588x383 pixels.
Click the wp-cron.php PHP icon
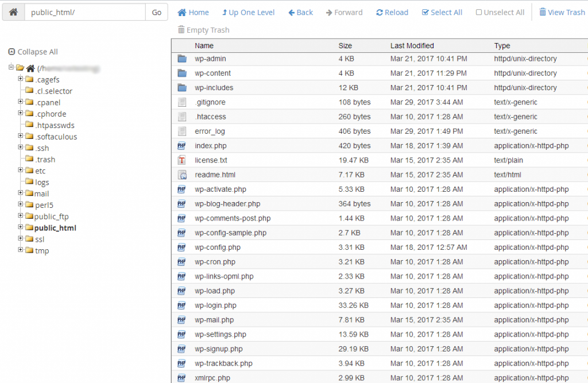[x=181, y=262]
